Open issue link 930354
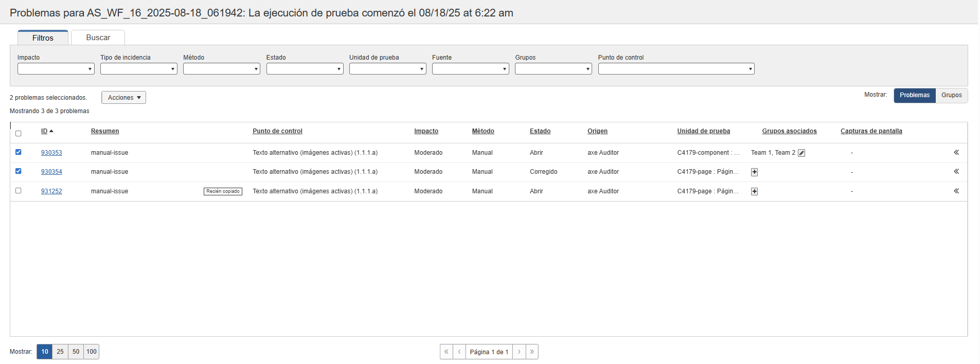 [51, 172]
